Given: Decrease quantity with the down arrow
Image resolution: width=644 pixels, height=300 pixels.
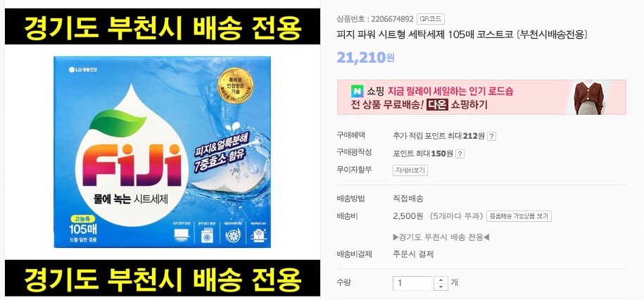Looking at the screenshot, I should point(441,287).
